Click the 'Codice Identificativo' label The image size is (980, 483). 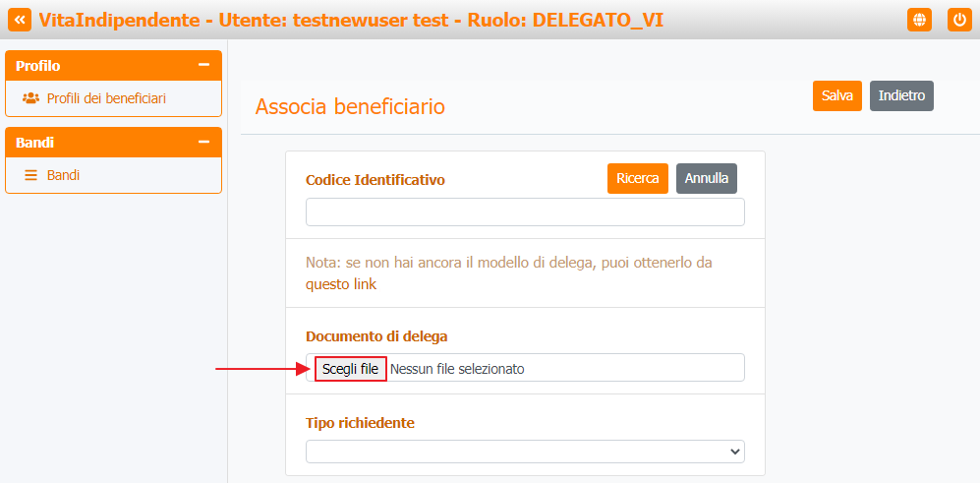[375, 180]
